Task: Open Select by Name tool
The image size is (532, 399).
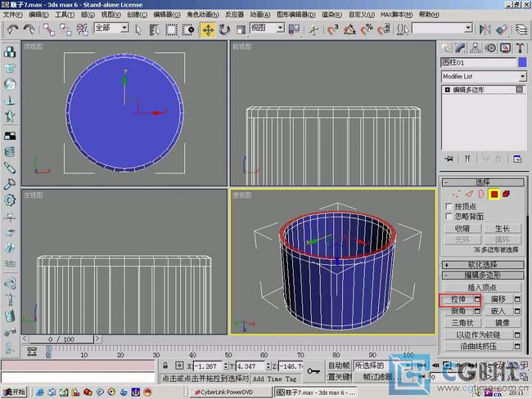Action: coord(155,29)
